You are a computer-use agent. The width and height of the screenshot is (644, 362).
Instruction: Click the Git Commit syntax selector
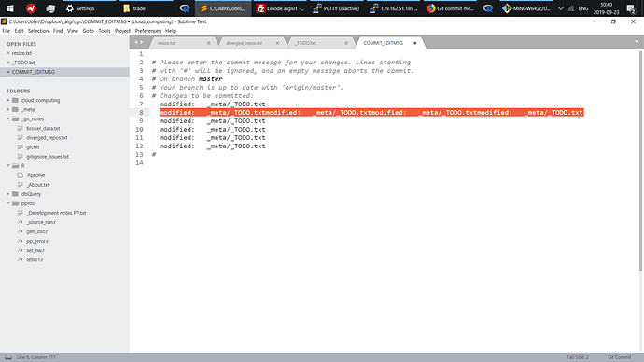(619, 357)
